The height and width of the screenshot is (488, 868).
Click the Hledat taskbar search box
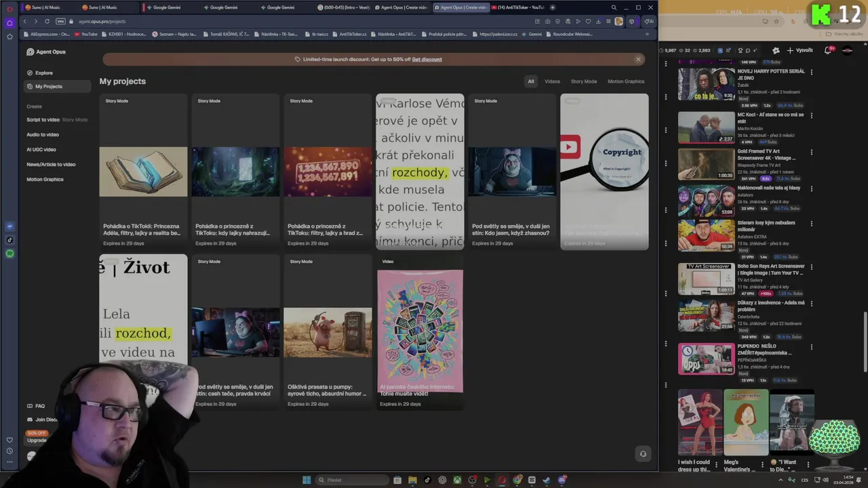click(353, 480)
